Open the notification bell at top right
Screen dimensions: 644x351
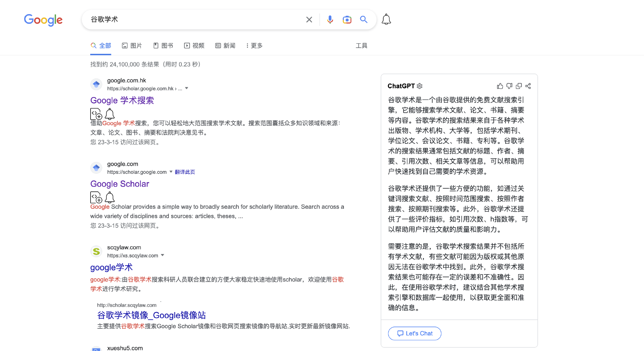tap(386, 19)
